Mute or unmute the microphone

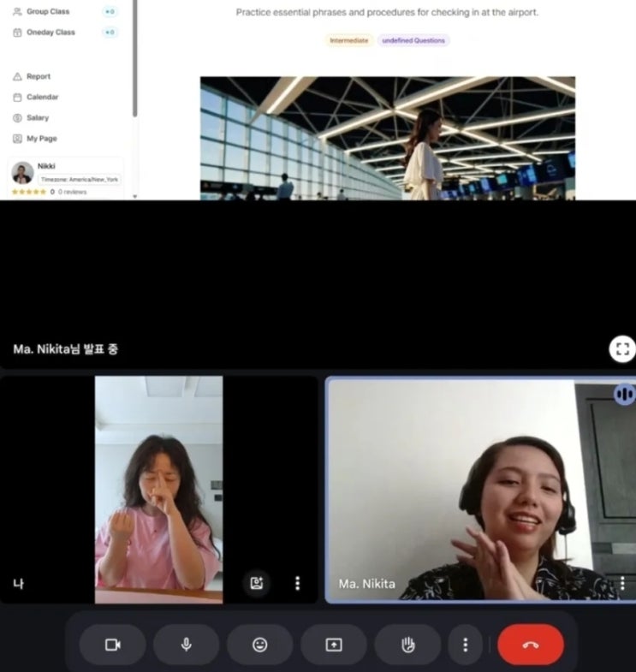point(186,644)
